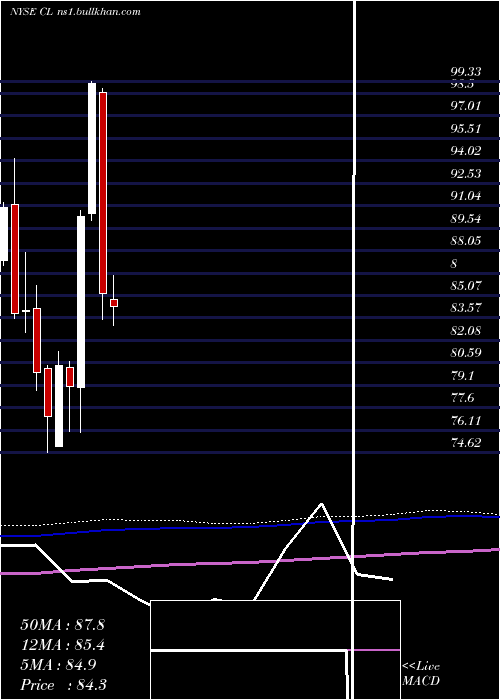
Task: Click the 50MA : 87.8 readout
Action: [62, 625]
